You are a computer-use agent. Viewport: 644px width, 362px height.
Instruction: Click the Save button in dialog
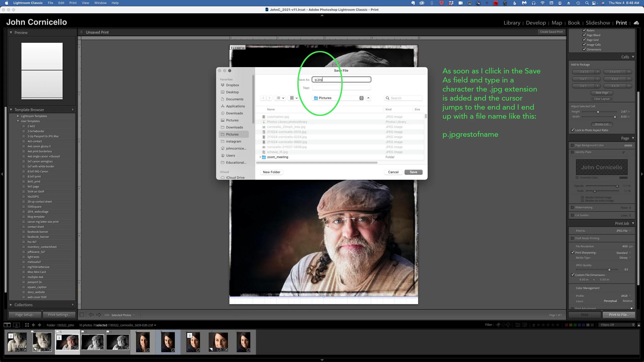click(413, 172)
